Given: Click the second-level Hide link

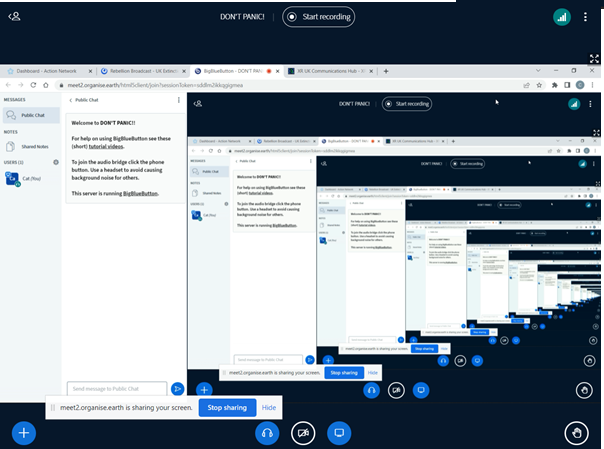Looking at the screenshot, I should tap(372, 373).
